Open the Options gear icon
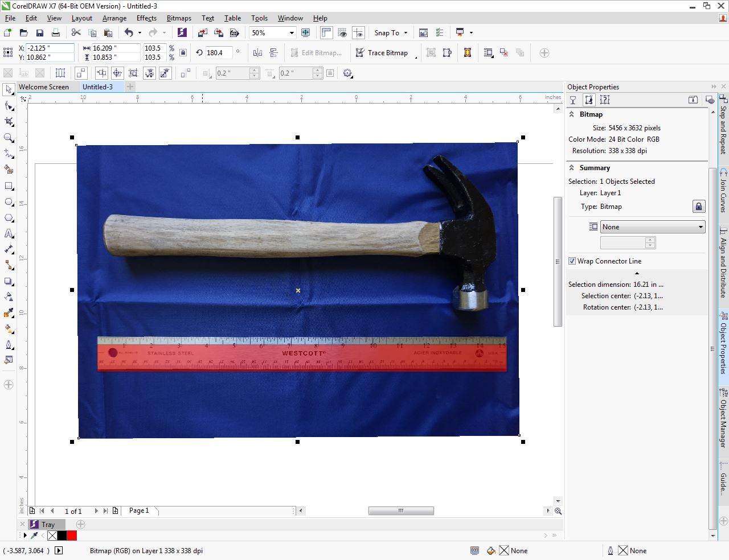Viewport: 729px width, 560px height. [348, 73]
